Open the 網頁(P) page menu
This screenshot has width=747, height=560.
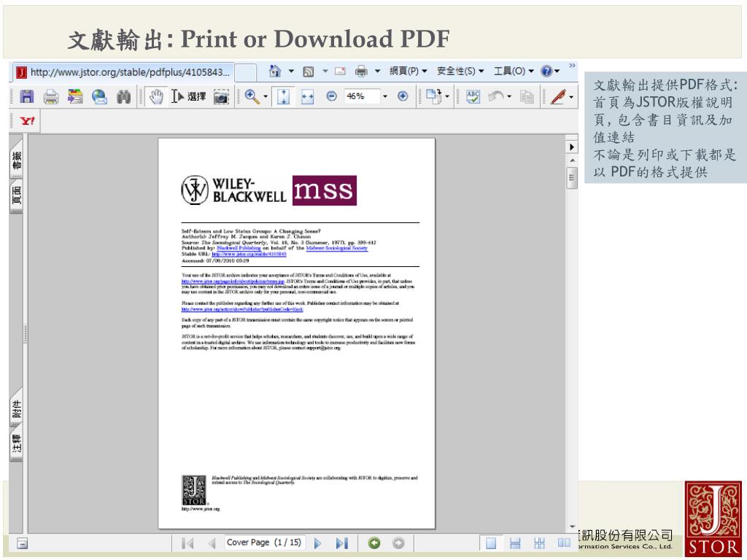pos(408,71)
